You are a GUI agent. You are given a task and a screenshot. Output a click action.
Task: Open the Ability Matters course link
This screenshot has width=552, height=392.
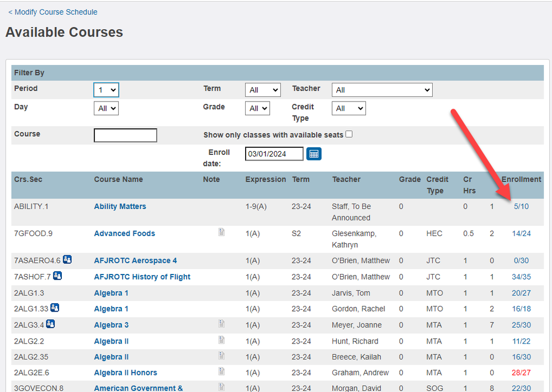(120, 206)
